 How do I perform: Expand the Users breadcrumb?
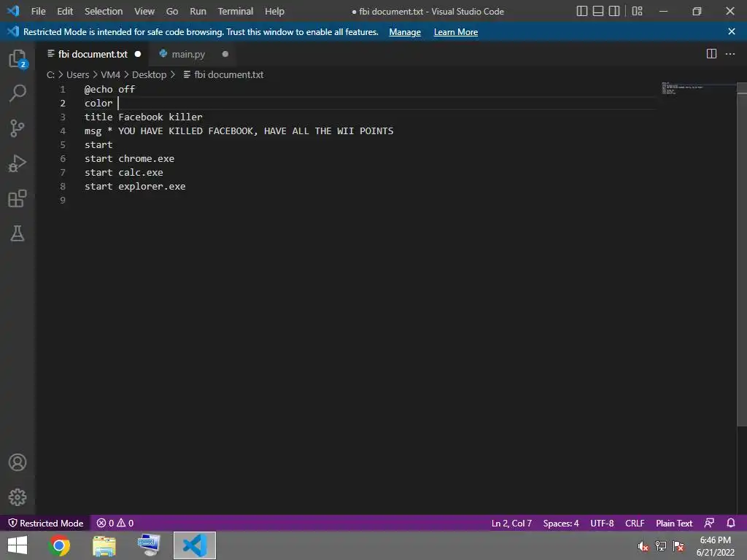click(77, 74)
